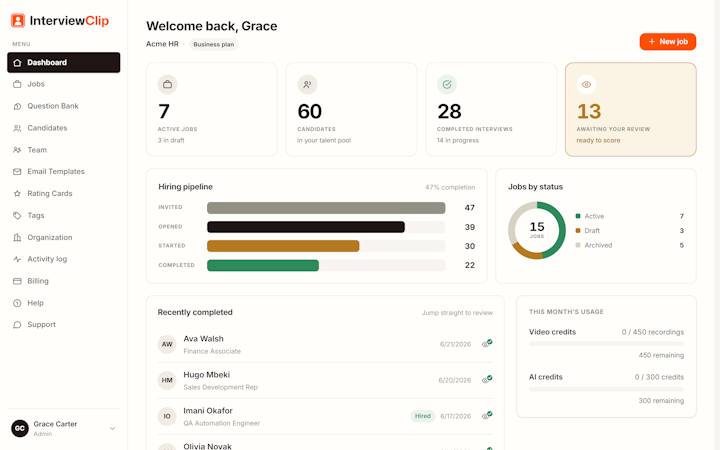720x450 pixels.
Task: Open Rating Cards star icon
Action: (17, 193)
